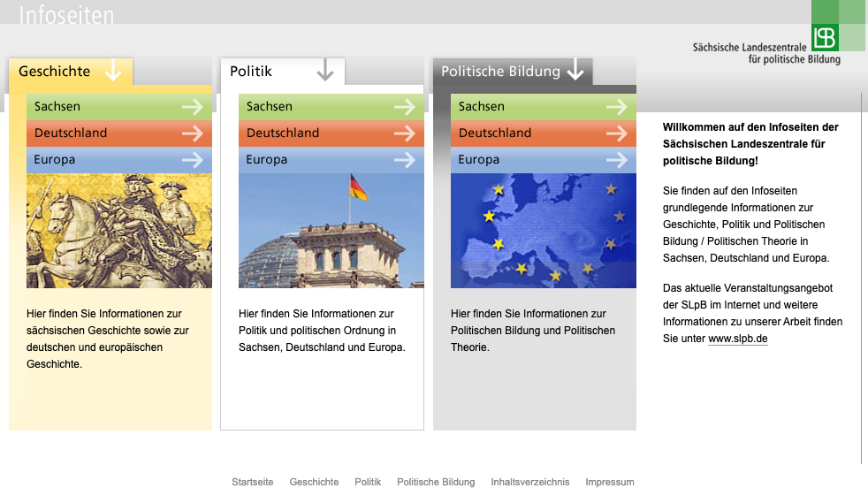Click arrow icon beside Deutschland under Geschichte
Image resolution: width=868 pixels, height=488 pixels.
click(193, 133)
